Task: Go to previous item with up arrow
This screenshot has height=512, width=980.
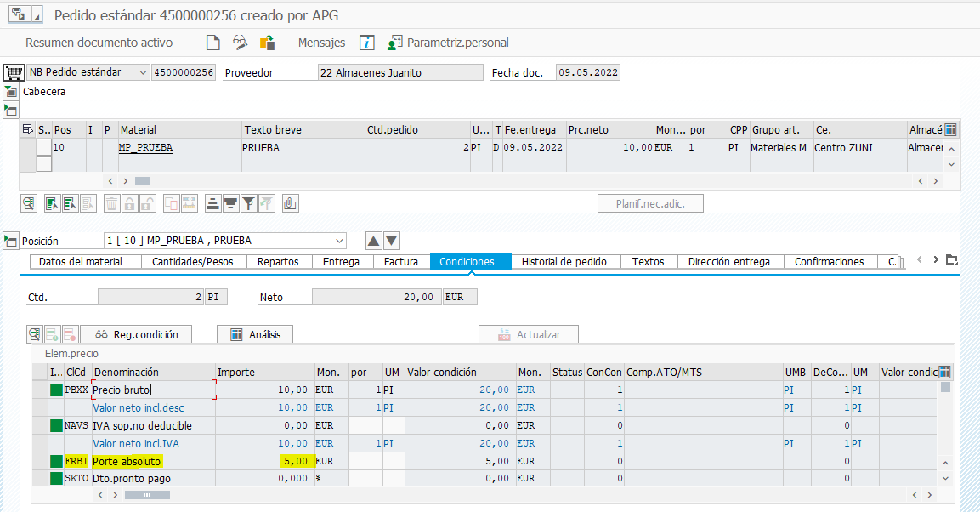Action: tap(374, 241)
